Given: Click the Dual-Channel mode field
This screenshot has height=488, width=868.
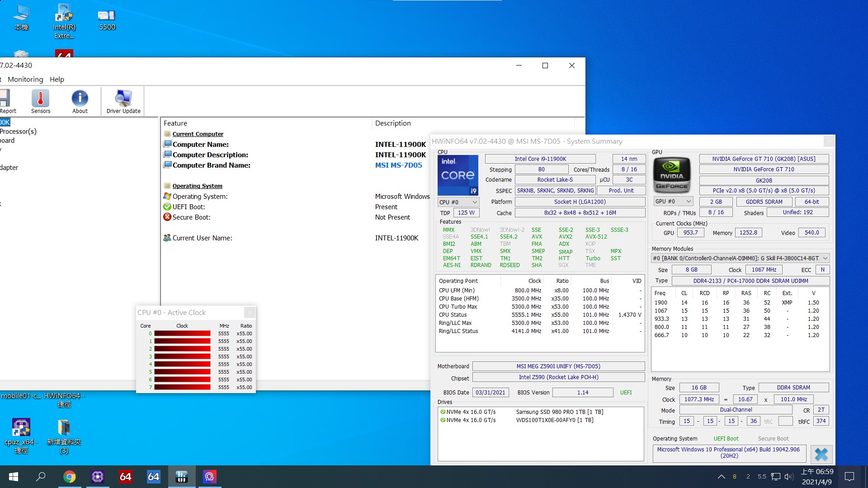Looking at the screenshot, I should [x=736, y=409].
